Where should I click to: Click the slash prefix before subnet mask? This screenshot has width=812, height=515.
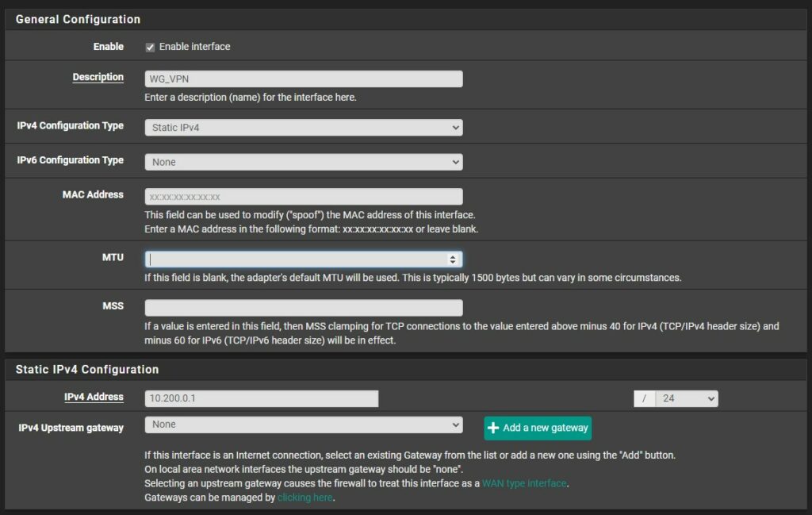(x=644, y=398)
